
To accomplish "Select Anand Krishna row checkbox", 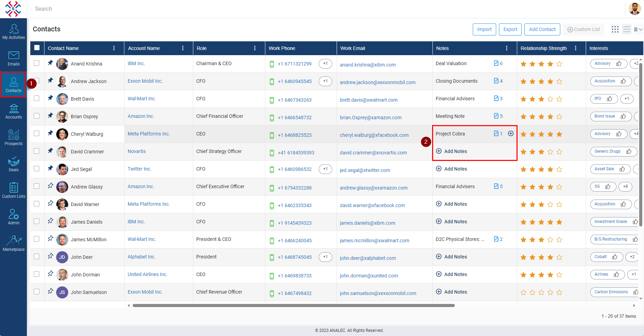I will pyautogui.click(x=37, y=63).
